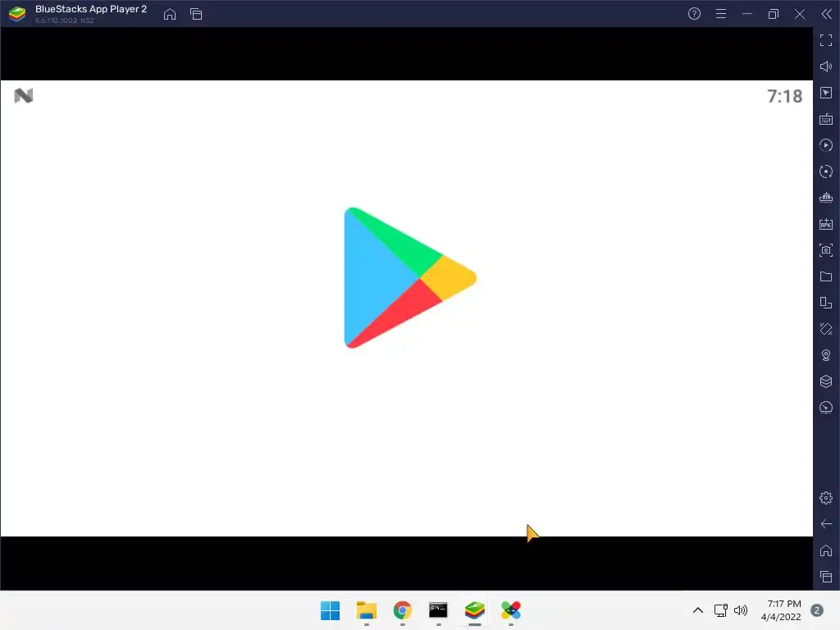Toggle cursor lock icon in sidebar

[826, 93]
